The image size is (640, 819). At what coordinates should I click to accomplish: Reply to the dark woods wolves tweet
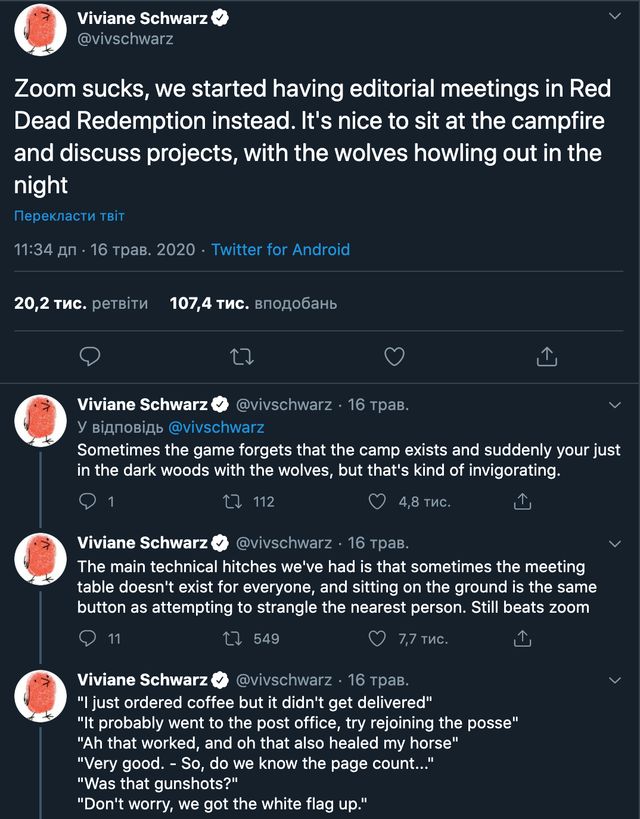pyautogui.click(x=90, y=502)
